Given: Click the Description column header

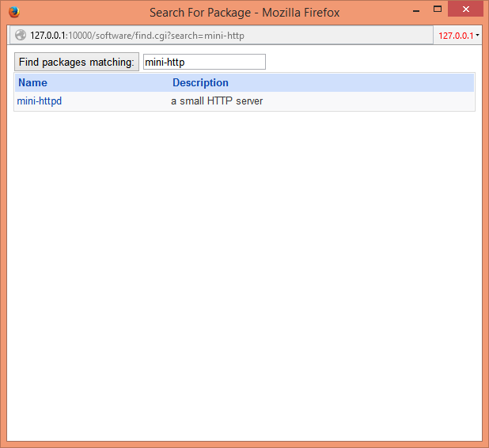Looking at the screenshot, I should click(x=200, y=82).
